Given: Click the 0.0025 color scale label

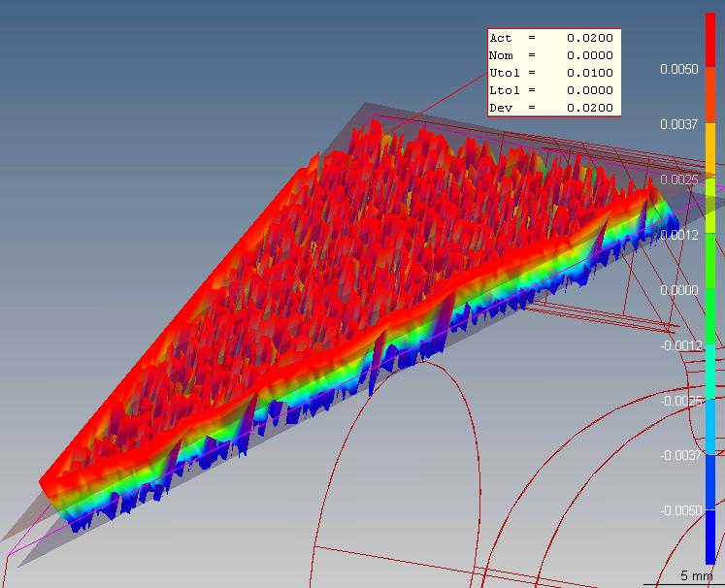Looking at the screenshot, I should [679, 180].
